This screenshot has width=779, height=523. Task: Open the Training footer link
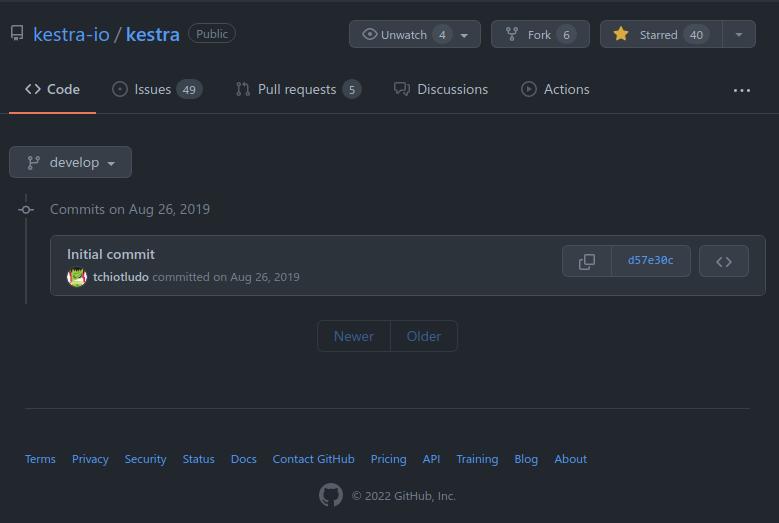coord(477,459)
